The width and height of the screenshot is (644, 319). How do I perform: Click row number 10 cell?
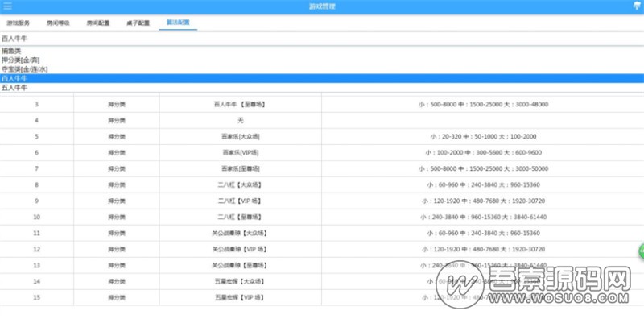point(36,217)
